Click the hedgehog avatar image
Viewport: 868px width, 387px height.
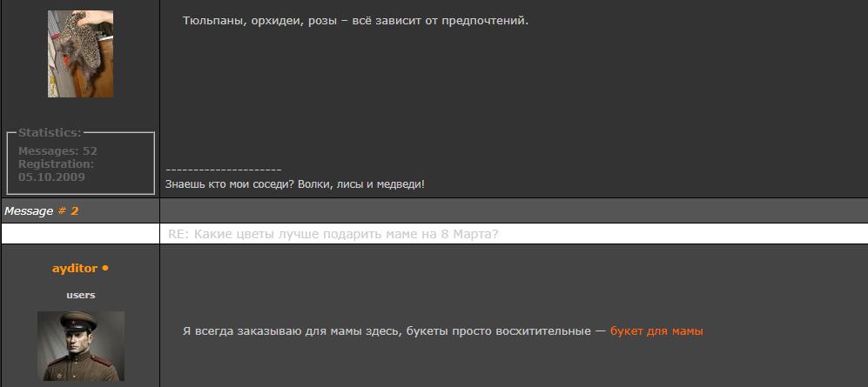[80, 54]
